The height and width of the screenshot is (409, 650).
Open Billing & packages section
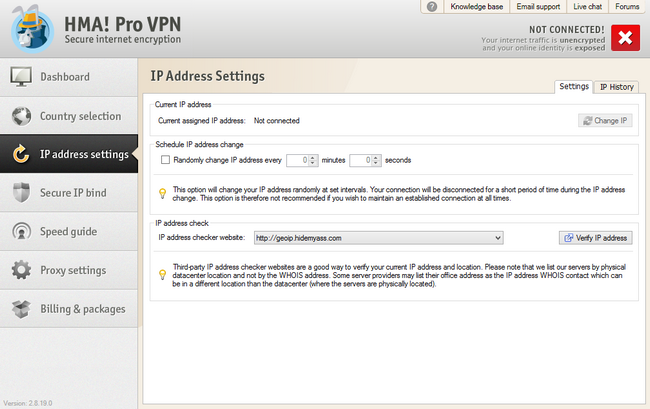(x=69, y=309)
